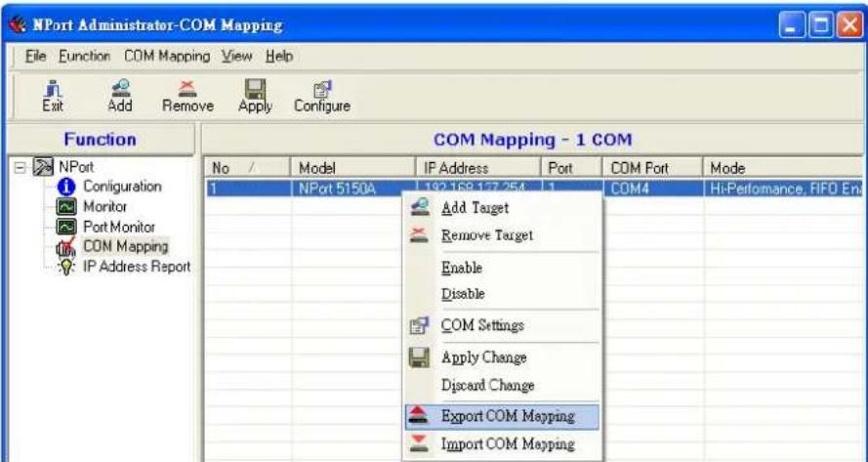Click the NPort Administrator title bar app icon

click(x=19, y=25)
